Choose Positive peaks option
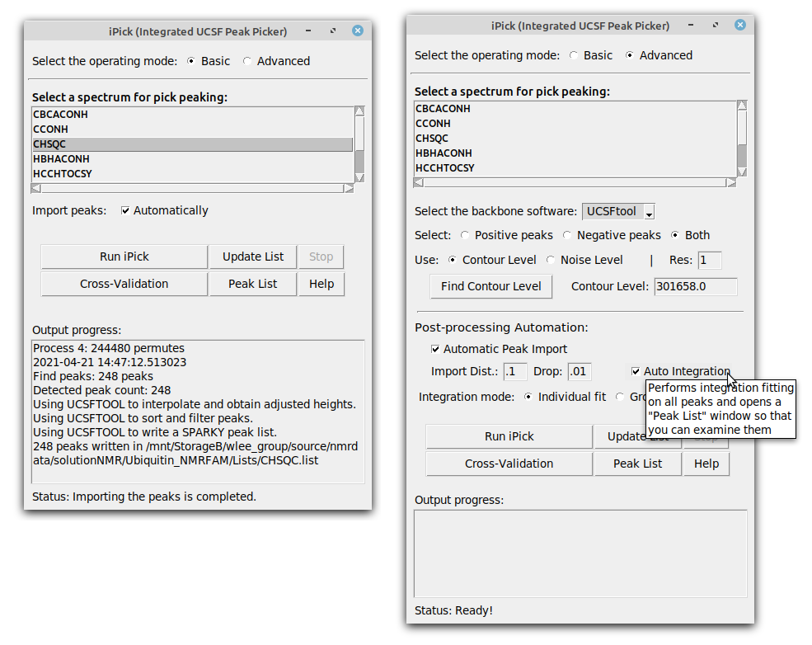The image size is (812, 645). pyautogui.click(x=464, y=235)
